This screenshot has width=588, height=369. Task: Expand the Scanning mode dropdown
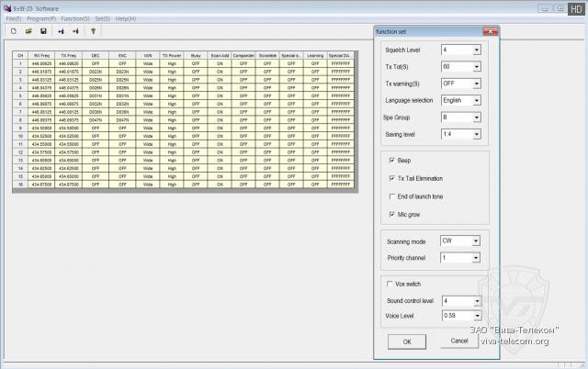click(x=476, y=240)
